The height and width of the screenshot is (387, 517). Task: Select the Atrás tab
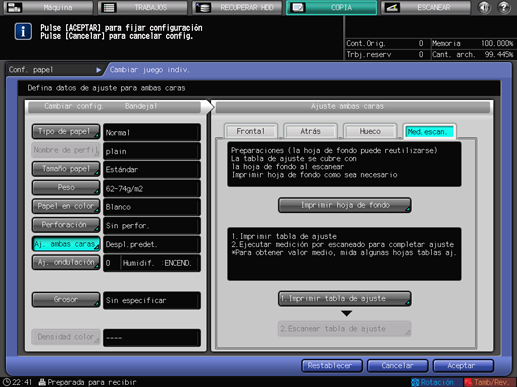pyautogui.click(x=310, y=131)
